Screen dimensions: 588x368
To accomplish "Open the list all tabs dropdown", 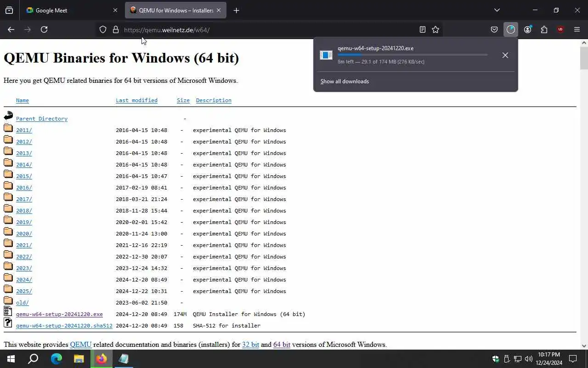I will 497,10.
